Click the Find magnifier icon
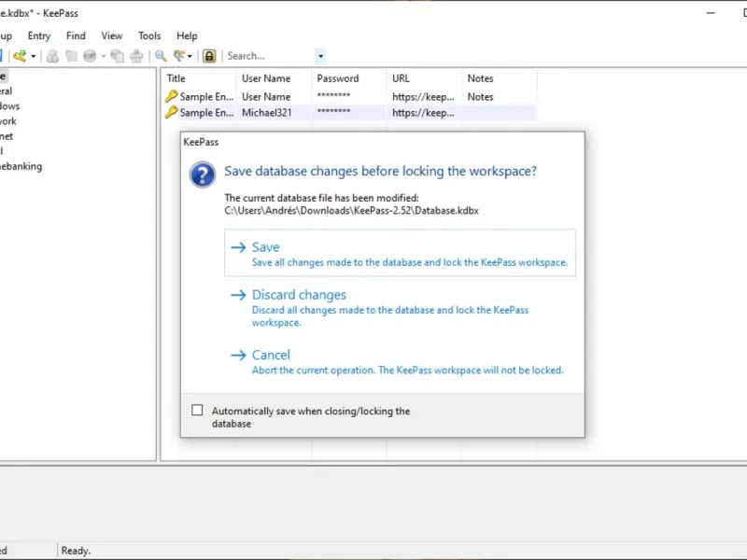747x560 pixels. pos(161,56)
